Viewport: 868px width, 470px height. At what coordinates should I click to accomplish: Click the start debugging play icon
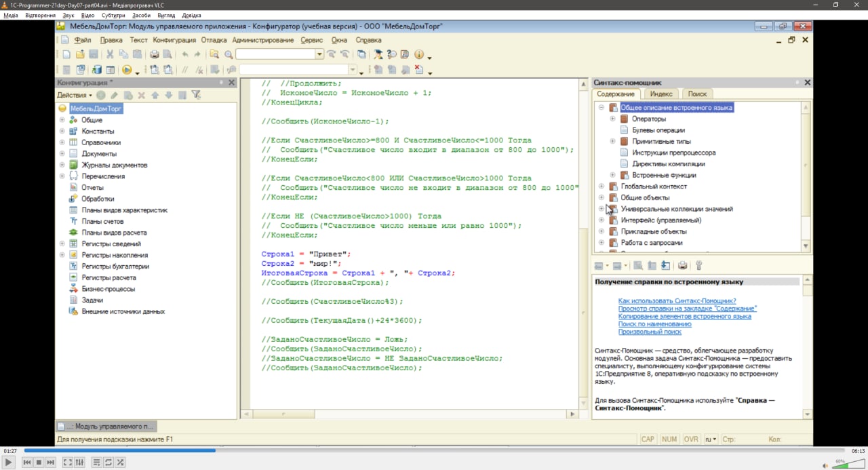point(126,70)
